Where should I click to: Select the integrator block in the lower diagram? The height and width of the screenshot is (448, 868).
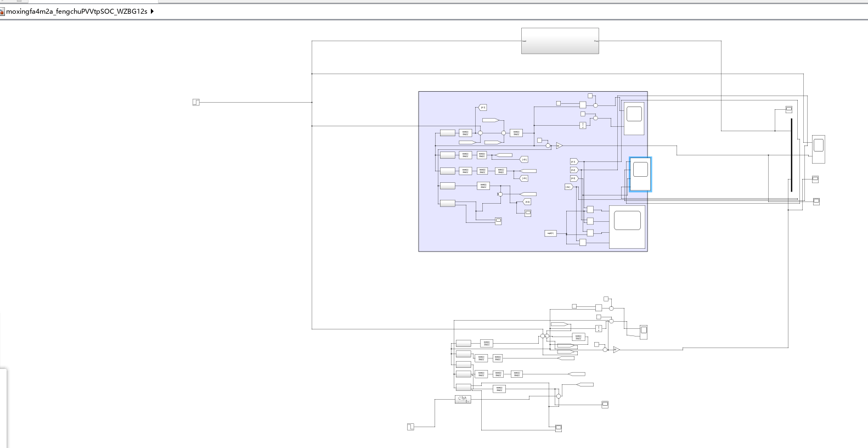pos(599,328)
